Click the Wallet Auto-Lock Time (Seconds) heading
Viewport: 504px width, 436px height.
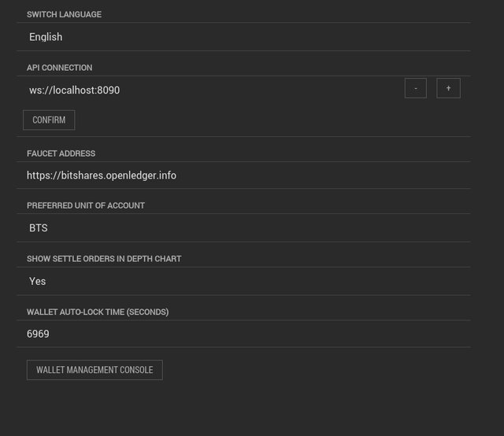[98, 312]
